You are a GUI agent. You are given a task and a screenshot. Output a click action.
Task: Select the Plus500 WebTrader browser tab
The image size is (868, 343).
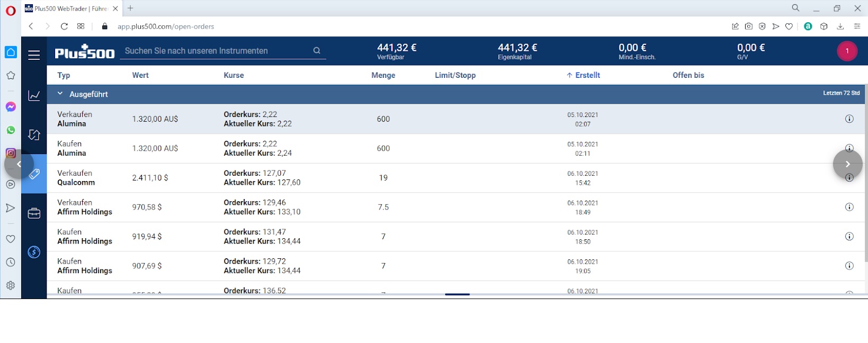pyautogui.click(x=70, y=8)
